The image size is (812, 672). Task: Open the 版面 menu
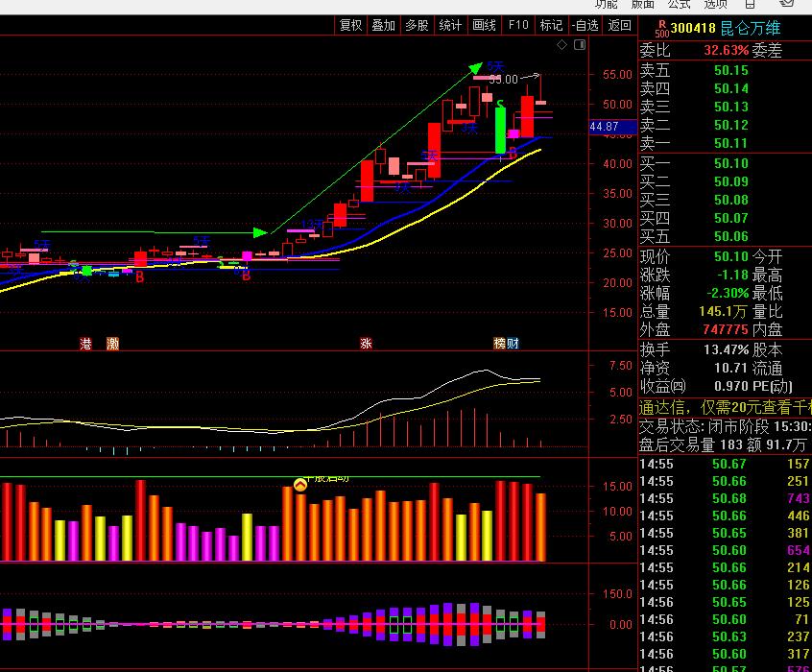[643, 4]
